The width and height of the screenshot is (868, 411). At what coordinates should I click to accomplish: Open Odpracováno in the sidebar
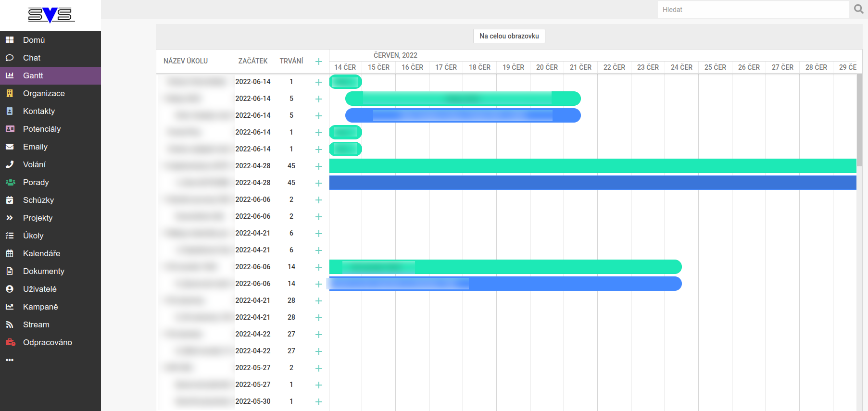click(x=47, y=342)
